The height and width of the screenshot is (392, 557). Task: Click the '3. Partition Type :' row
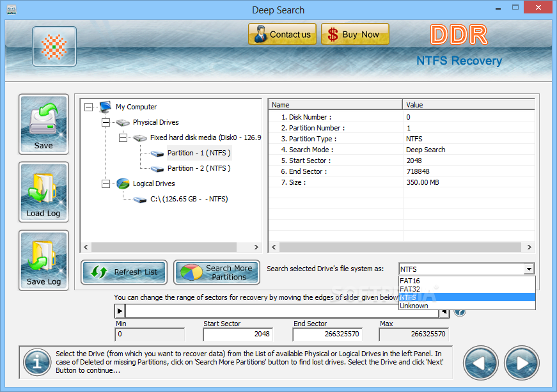coord(402,139)
